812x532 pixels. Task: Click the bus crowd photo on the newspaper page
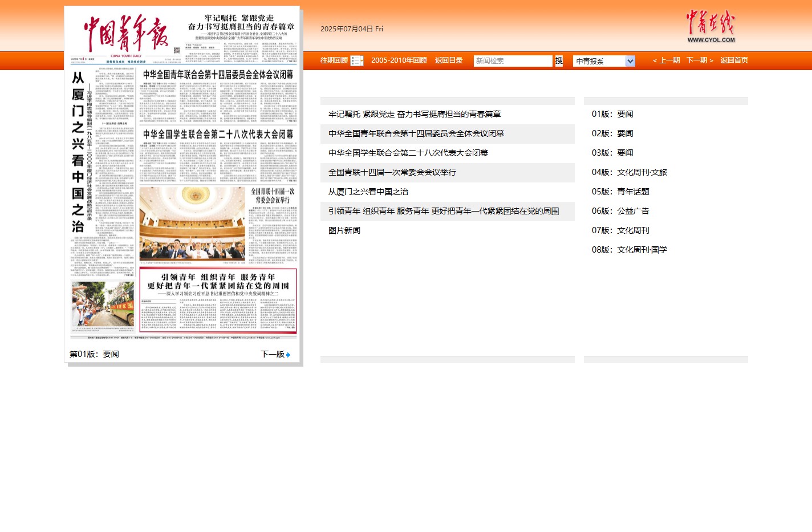[103, 303]
